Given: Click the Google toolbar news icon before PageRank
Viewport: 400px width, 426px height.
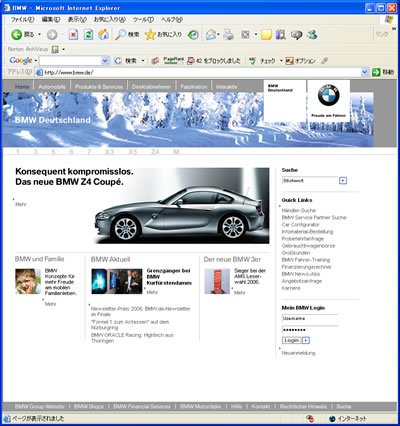Looking at the screenshot, I should coord(155,61).
